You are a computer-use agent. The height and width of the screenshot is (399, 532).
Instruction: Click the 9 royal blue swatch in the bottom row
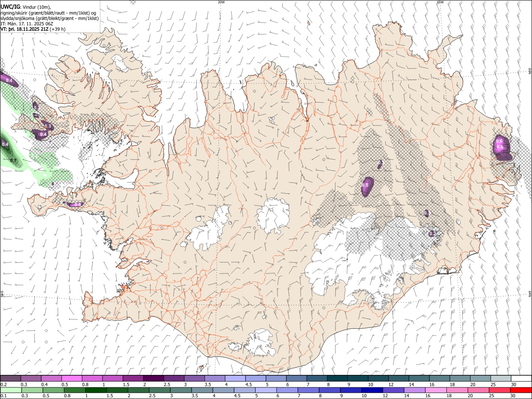coord(350,390)
